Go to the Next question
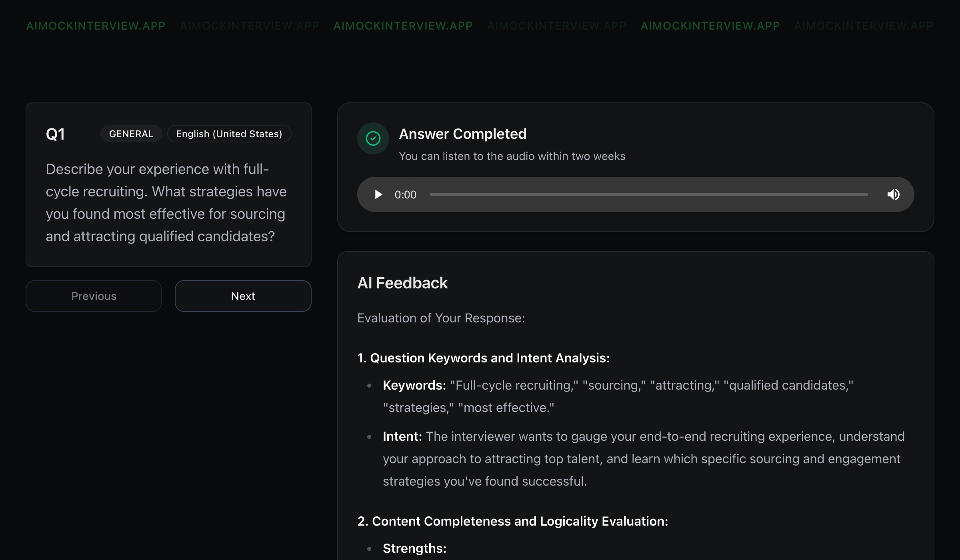 point(243,296)
